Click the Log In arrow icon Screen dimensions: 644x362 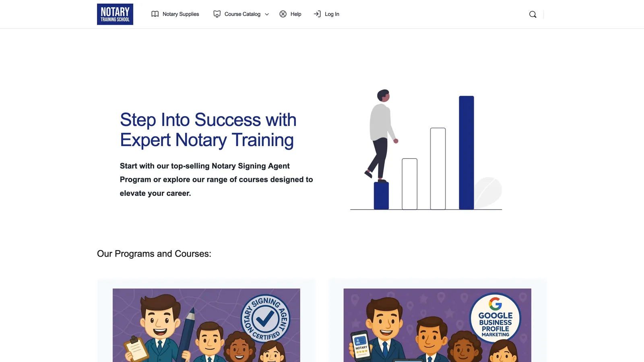tap(317, 14)
